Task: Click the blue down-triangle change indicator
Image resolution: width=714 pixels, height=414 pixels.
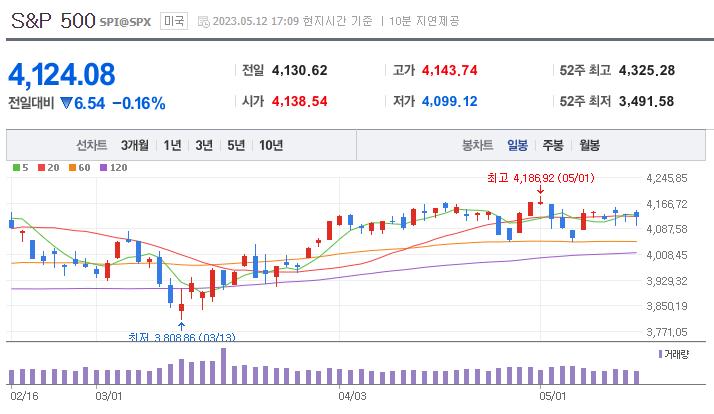Action: [66, 103]
